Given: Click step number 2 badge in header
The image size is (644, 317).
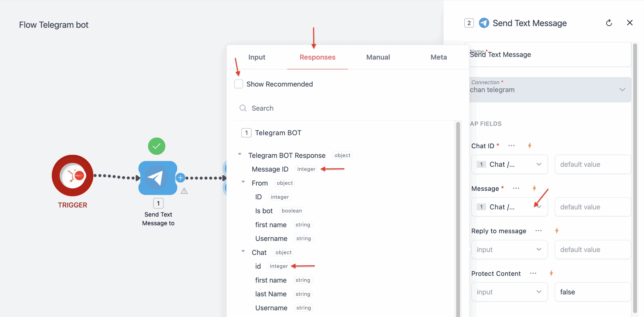Looking at the screenshot, I should (x=469, y=23).
